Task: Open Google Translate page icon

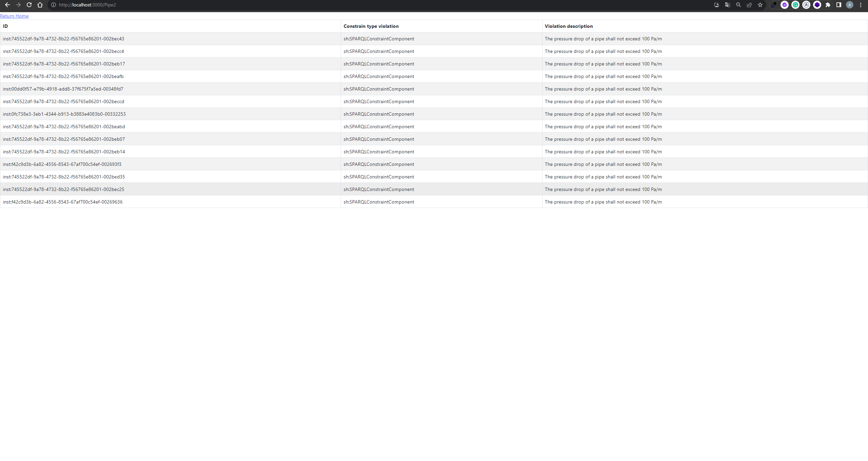Action: [x=727, y=5]
